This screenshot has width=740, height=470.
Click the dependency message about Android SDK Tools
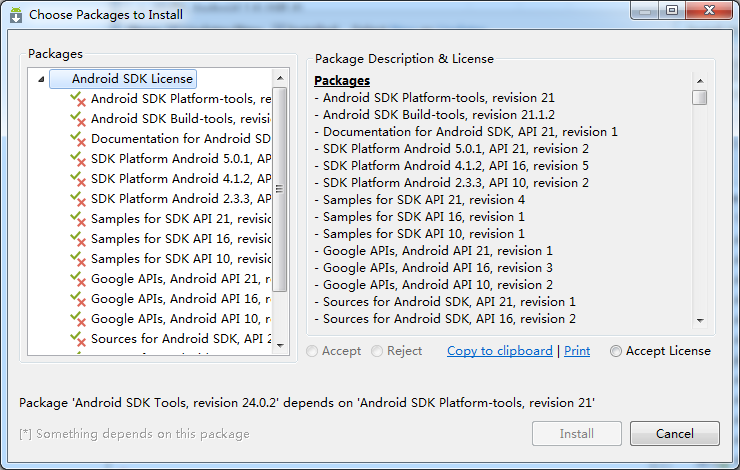coord(307,403)
